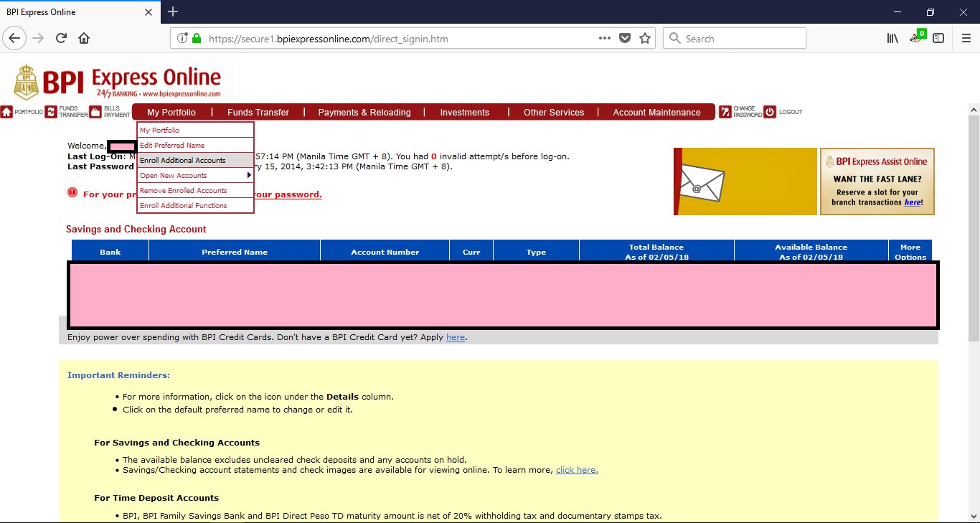
Task: Click the extensions notification badge icon
Action: click(917, 36)
